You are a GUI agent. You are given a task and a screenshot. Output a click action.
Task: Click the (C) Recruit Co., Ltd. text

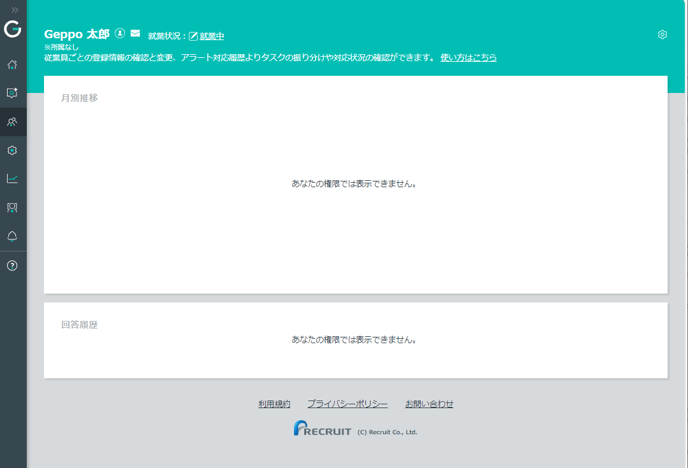pos(387,432)
